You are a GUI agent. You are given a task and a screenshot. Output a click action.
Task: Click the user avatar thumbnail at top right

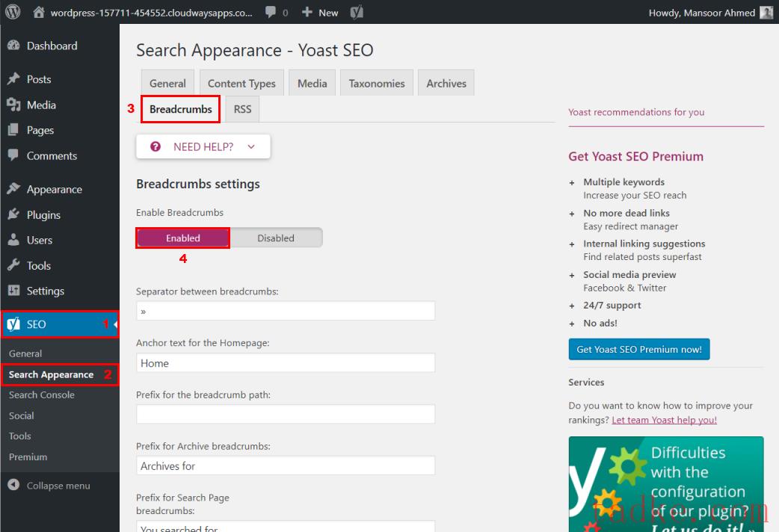pos(766,13)
